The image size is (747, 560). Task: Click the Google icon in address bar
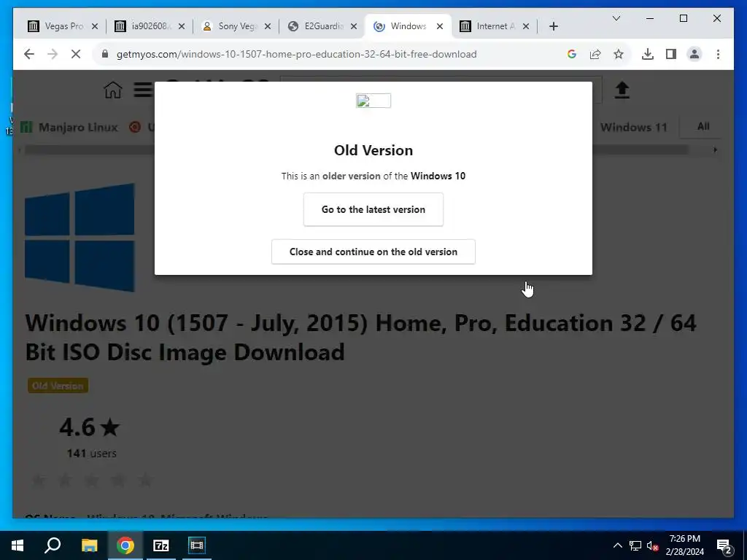(572, 54)
